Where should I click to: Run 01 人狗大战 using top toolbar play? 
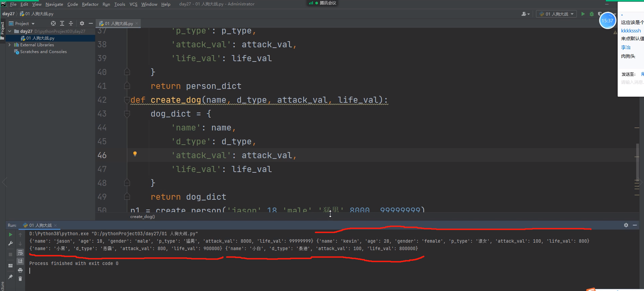tap(583, 14)
